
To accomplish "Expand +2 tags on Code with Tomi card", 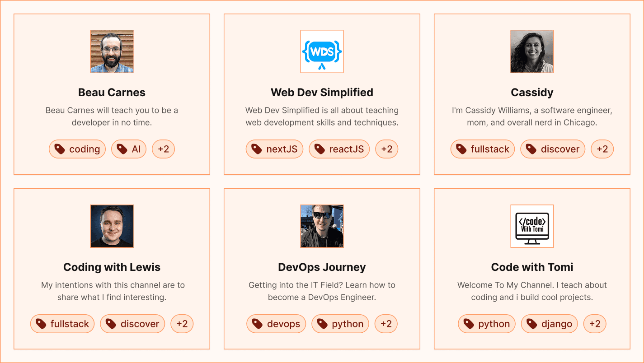I will click(x=595, y=324).
